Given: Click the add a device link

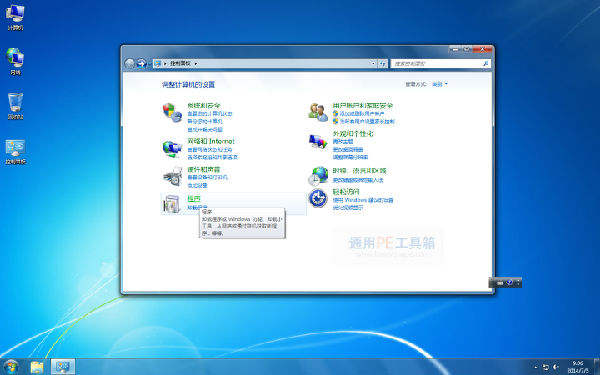Looking at the screenshot, I should 197,185.
